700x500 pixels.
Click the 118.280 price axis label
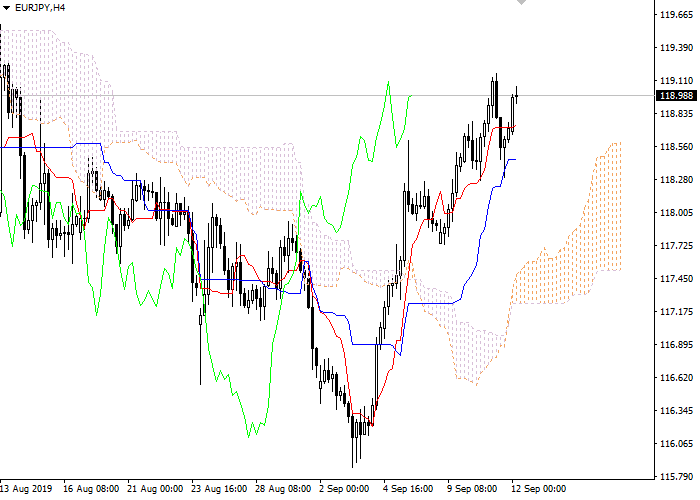coord(676,180)
